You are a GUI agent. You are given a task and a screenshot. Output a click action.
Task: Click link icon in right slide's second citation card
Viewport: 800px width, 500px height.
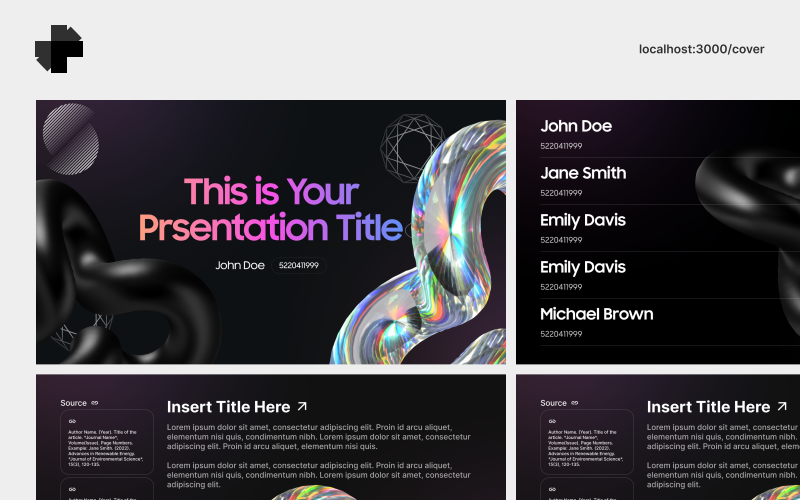[552, 489]
